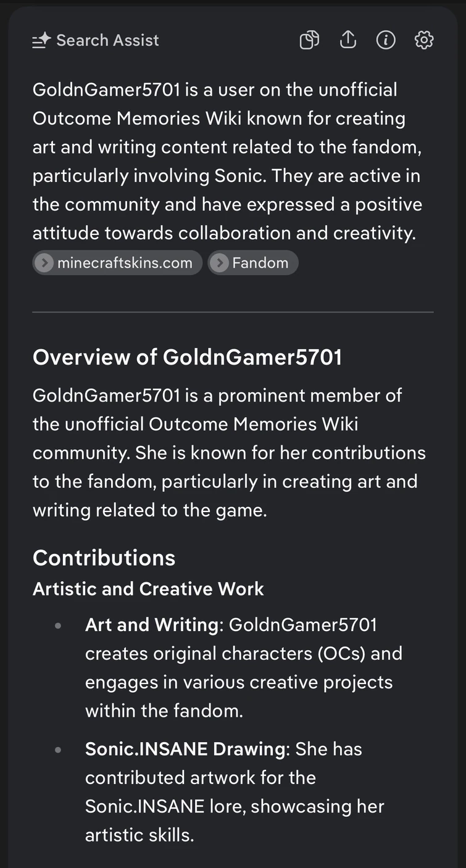This screenshot has width=466, height=868.
Task: Click the horizontal divider line
Action: coord(233,312)
